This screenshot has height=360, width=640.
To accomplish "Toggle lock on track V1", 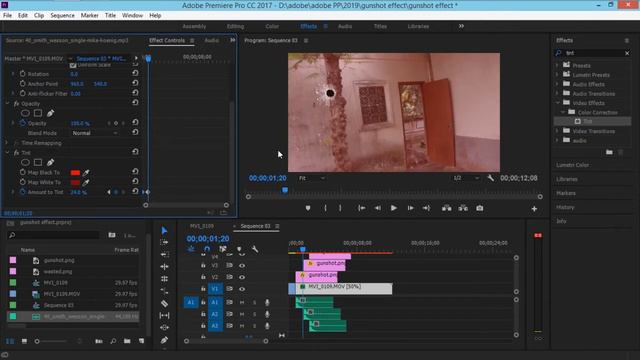I will [203, 289].
